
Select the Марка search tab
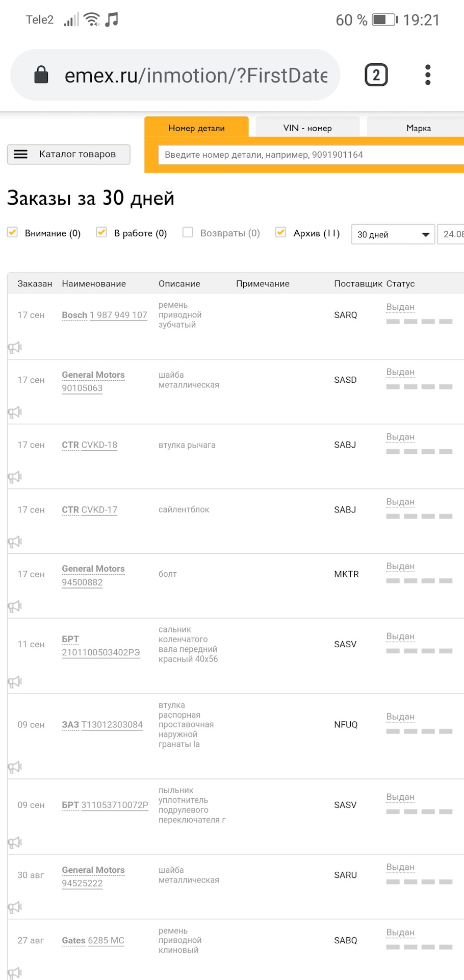pyautogui.click(x=418, y=128)
